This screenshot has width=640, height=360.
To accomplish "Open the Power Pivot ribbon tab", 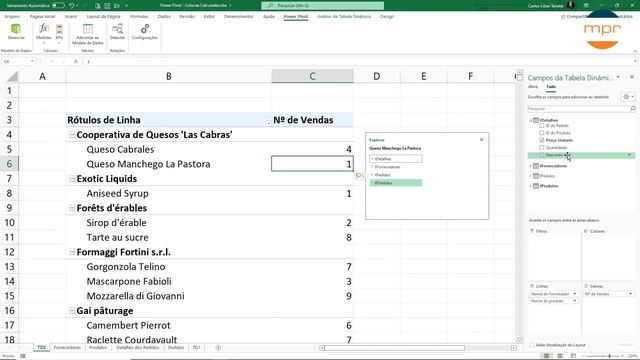I will [x=296, y=16].
